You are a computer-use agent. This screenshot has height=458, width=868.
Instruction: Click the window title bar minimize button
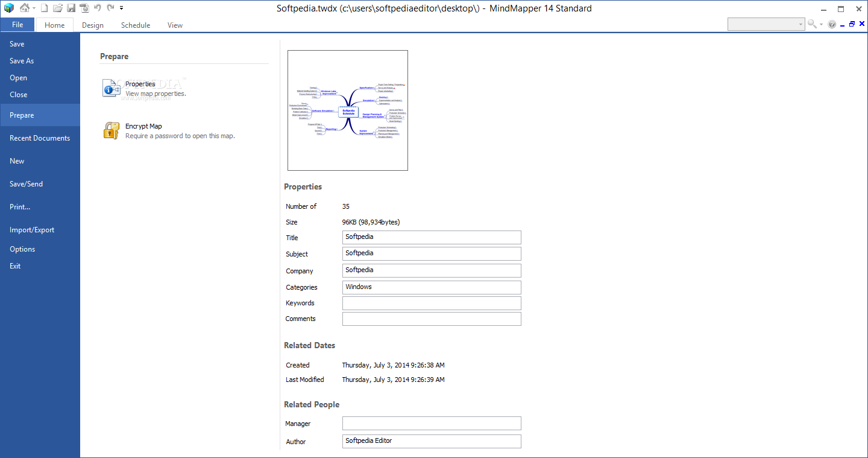(825, 8)
